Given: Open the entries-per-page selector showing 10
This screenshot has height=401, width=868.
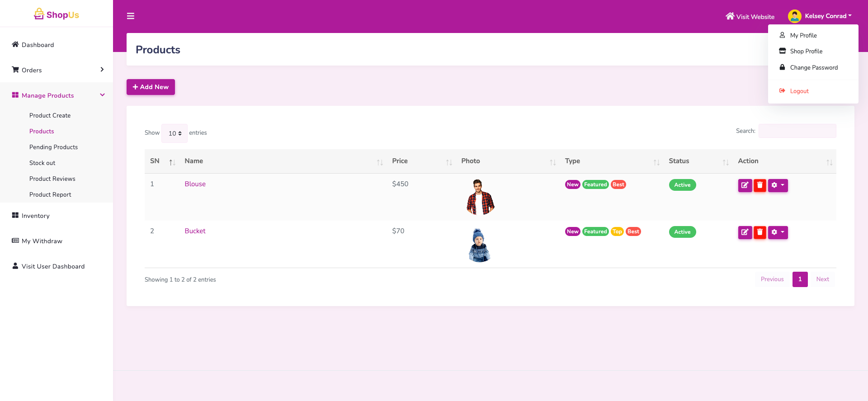Looking at the screenshot, I should 175,133.
